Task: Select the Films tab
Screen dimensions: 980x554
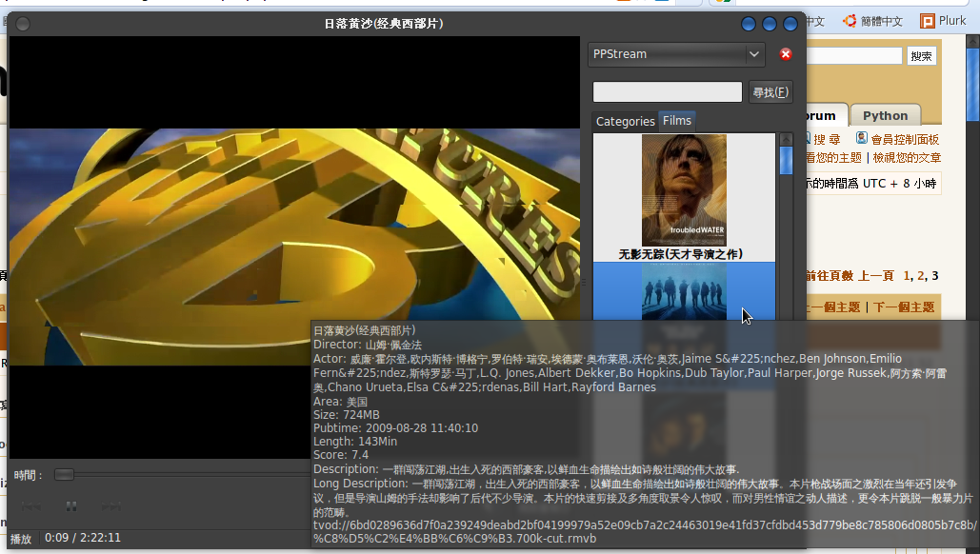Action: [x=677, y=121]
